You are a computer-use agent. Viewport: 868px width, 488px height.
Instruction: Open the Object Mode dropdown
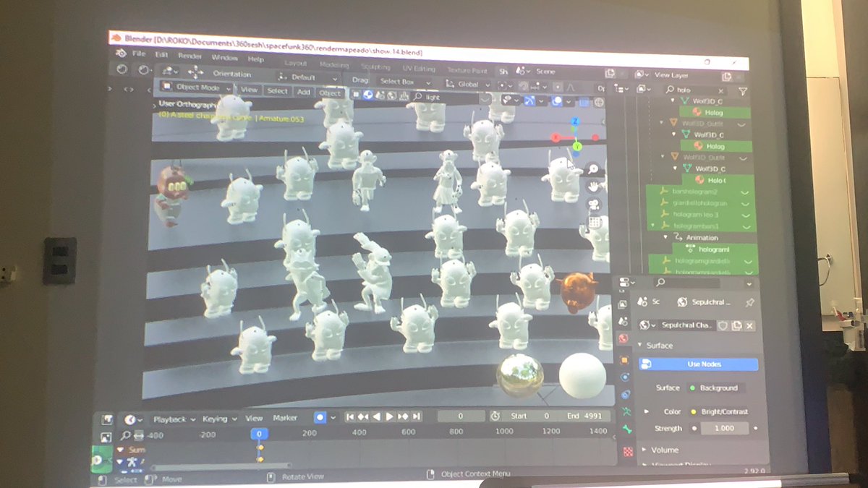pyautogui.click(x=197, y=87)
